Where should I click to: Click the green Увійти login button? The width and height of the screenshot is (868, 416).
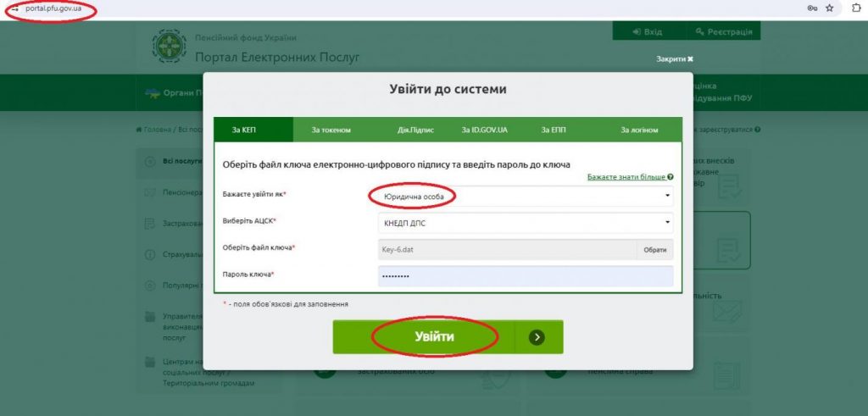click(434, 337)
